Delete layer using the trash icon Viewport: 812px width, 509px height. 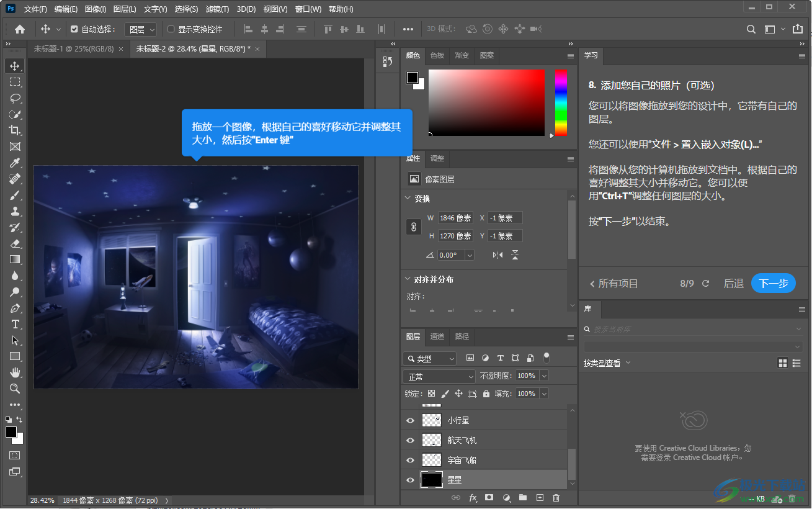coord(556,497)
